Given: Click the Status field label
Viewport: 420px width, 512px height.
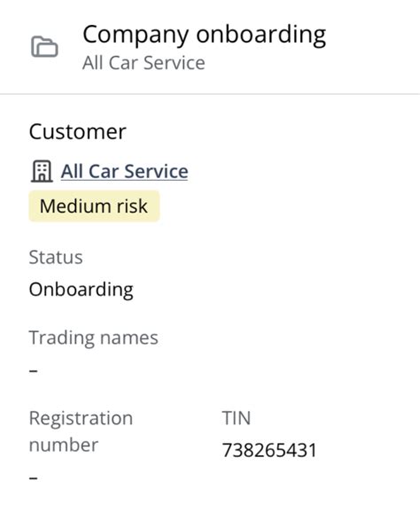Looking at the screenshot, I should coord(56,257).
